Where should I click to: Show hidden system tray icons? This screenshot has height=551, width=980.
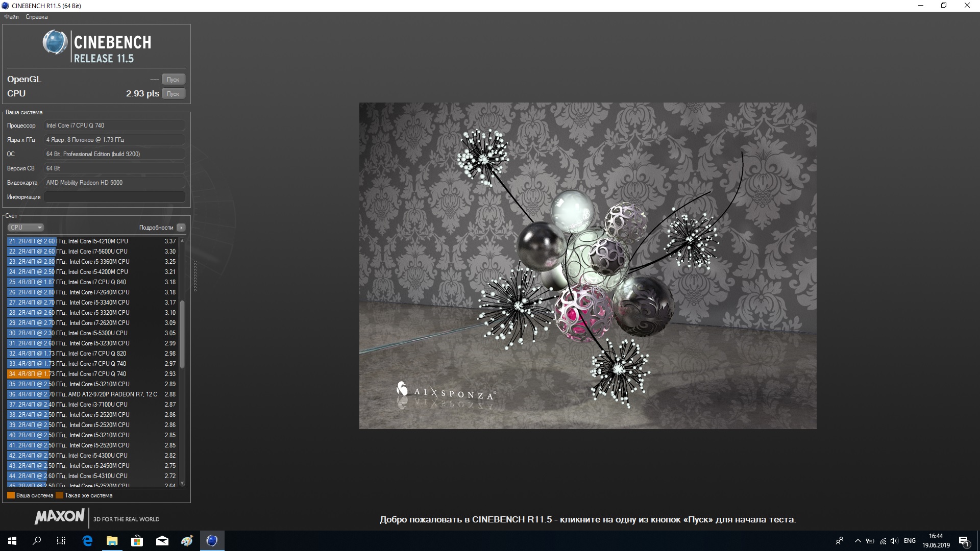[x=858, y=541]
